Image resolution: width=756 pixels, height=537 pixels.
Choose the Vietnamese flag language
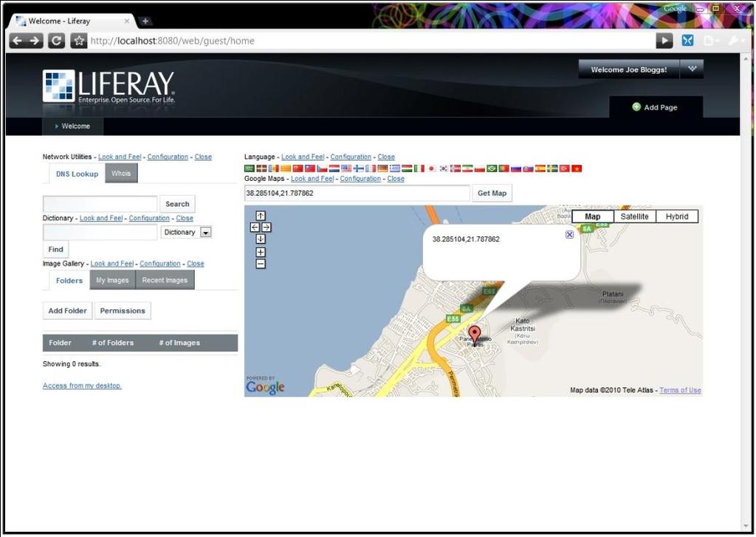(576, 168)
